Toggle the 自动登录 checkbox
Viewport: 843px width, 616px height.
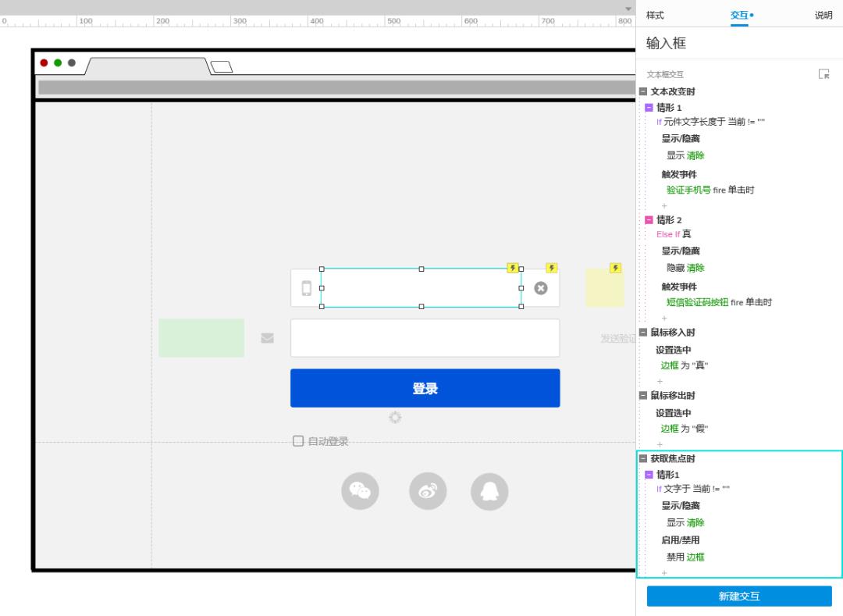pyautogui.click(x=298, y=441)
